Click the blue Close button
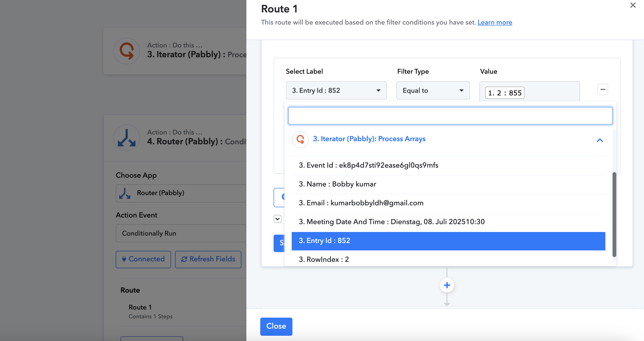This screenshot has height=341, width=644. pos(276,326)
